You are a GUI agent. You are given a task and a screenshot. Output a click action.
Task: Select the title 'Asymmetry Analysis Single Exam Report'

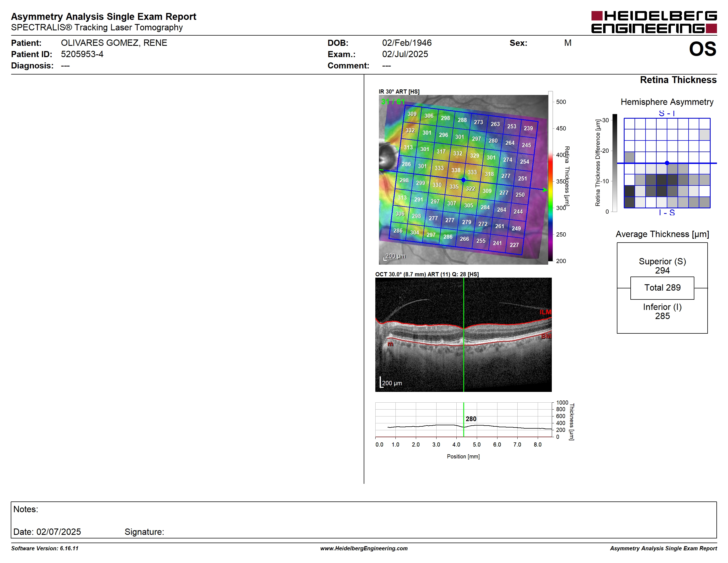pos(104,16)
